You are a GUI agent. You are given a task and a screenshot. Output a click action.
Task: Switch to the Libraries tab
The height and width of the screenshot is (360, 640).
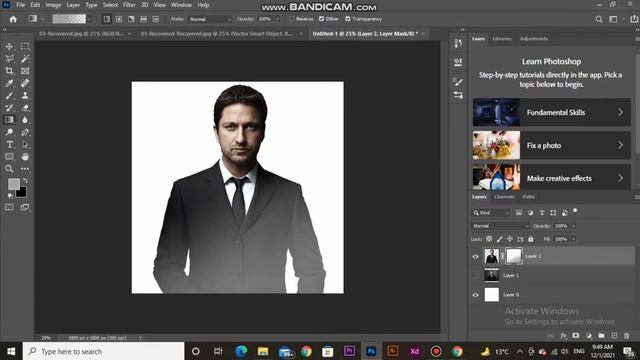[x=502, y=39]
